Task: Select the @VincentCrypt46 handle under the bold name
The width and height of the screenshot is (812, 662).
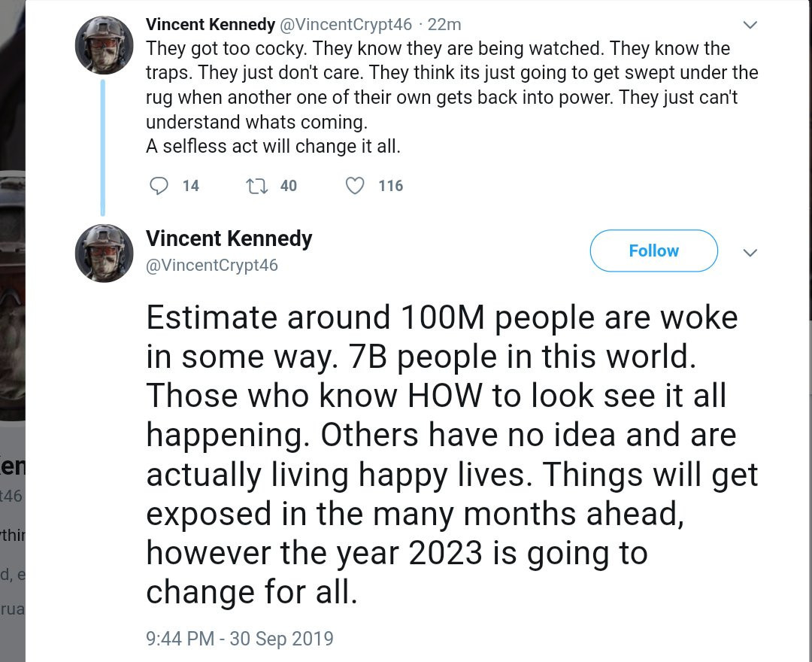Action: (x=211, y=265)
